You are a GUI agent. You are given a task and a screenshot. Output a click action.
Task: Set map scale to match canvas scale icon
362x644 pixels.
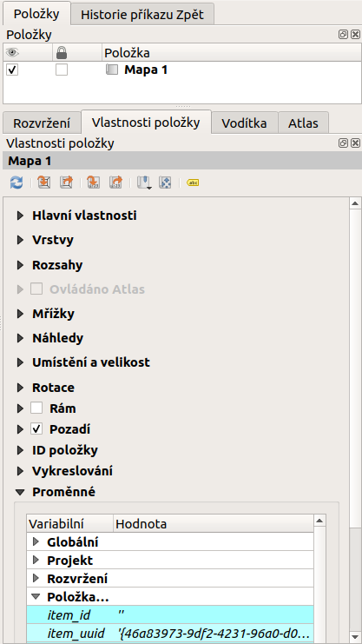tap(94, 183)
